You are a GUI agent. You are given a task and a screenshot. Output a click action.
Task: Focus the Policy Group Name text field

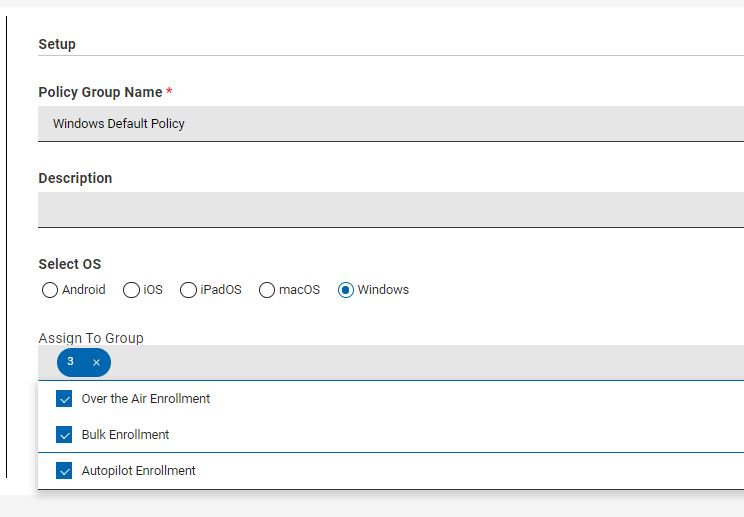(x=391, y=124)
